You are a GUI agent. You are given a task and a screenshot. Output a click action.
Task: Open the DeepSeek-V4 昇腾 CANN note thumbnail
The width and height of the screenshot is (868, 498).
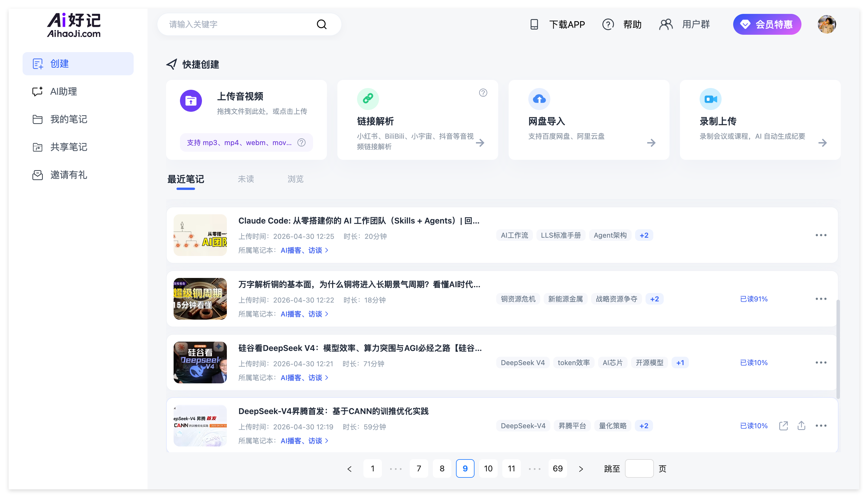click(200, 426)
